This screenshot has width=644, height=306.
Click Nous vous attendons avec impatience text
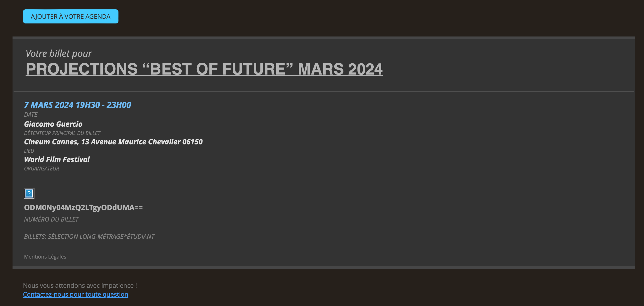pos(80,285)
